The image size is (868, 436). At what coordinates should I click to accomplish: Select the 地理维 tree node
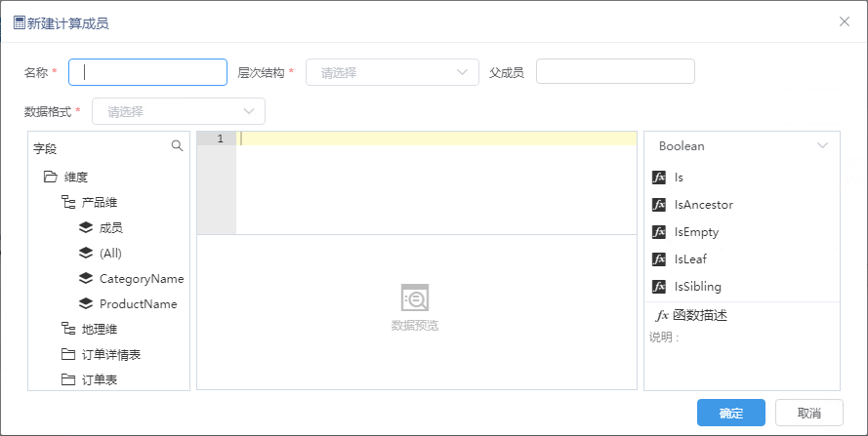click(x=100, y=330)
